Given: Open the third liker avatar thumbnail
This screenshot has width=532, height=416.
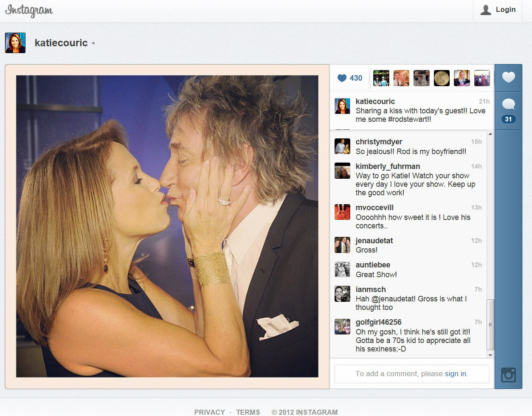Looking at the screenshot, I should 422,78.
